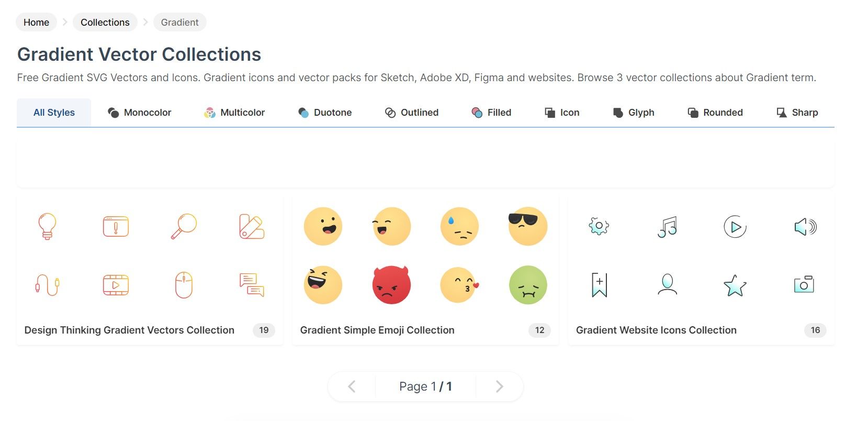Select the settings gear icon in Website Icons collection
The height and width of the screenshot is (421, 868).
[x=598, y=226]
